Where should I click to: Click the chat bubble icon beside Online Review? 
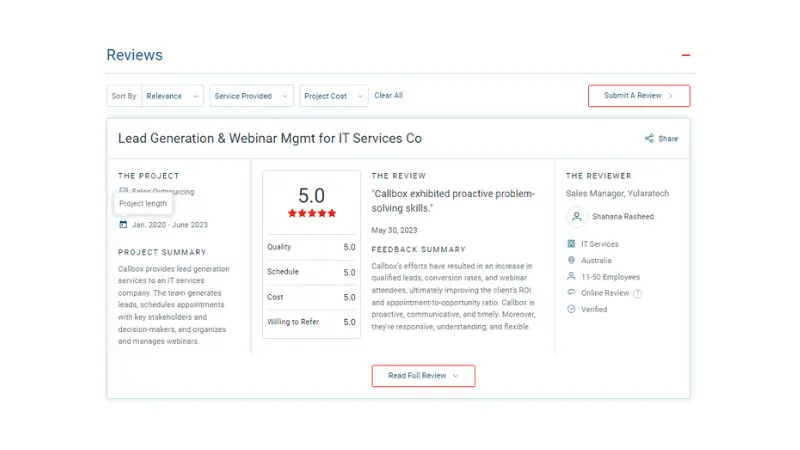[571, 292]
